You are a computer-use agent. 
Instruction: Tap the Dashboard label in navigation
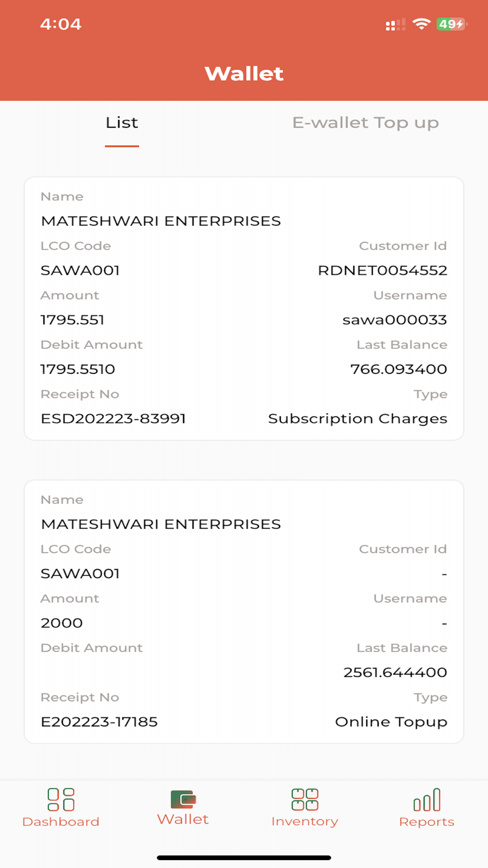[61, 822]
